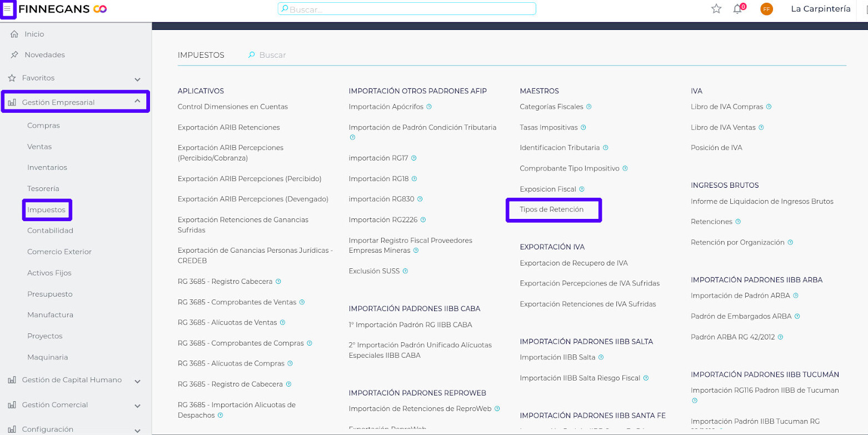
Task: Open Tesorería module in sidebar
Action: coord(43,189)
